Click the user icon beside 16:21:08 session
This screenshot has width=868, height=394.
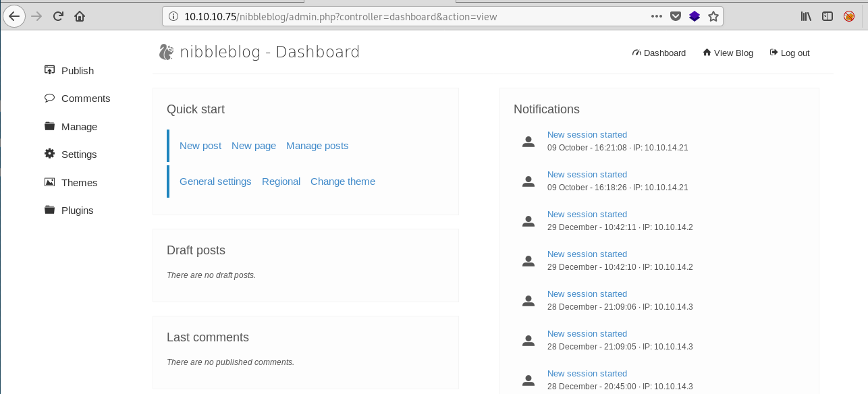tap(528, 141)
